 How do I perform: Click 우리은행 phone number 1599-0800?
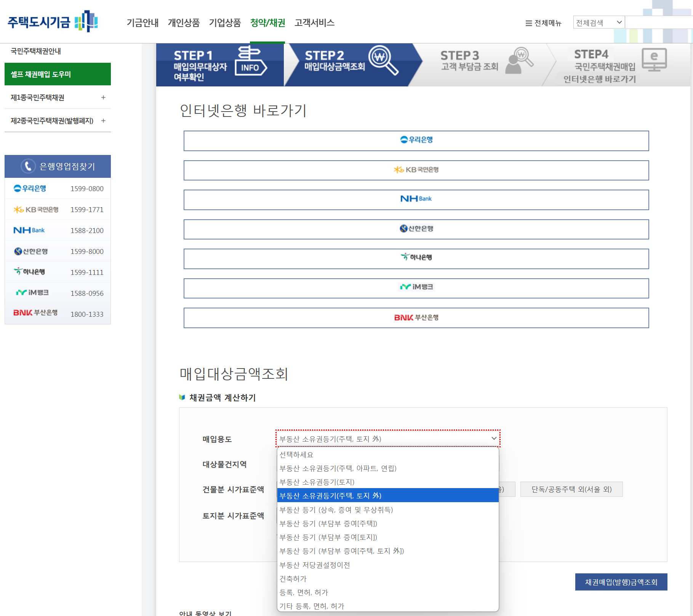coord(87,189)
